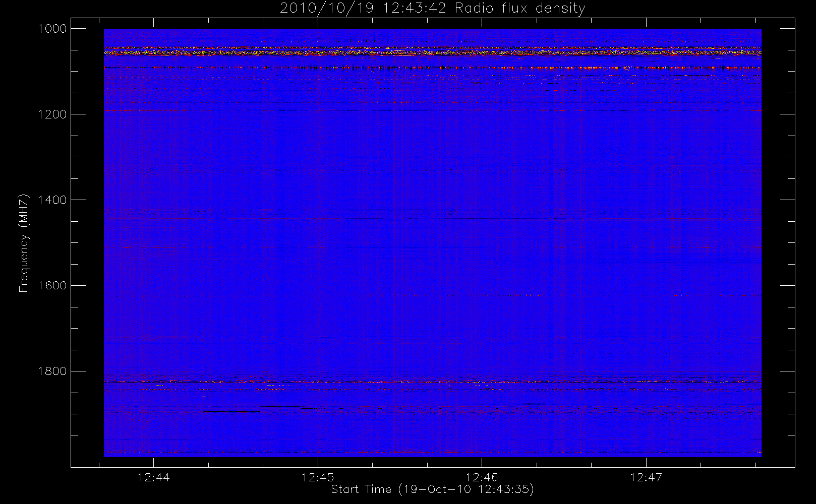Screen dimensions: 816x504
Task: Click the red-orange interference band near 1825 MHz
Action: 432,382
